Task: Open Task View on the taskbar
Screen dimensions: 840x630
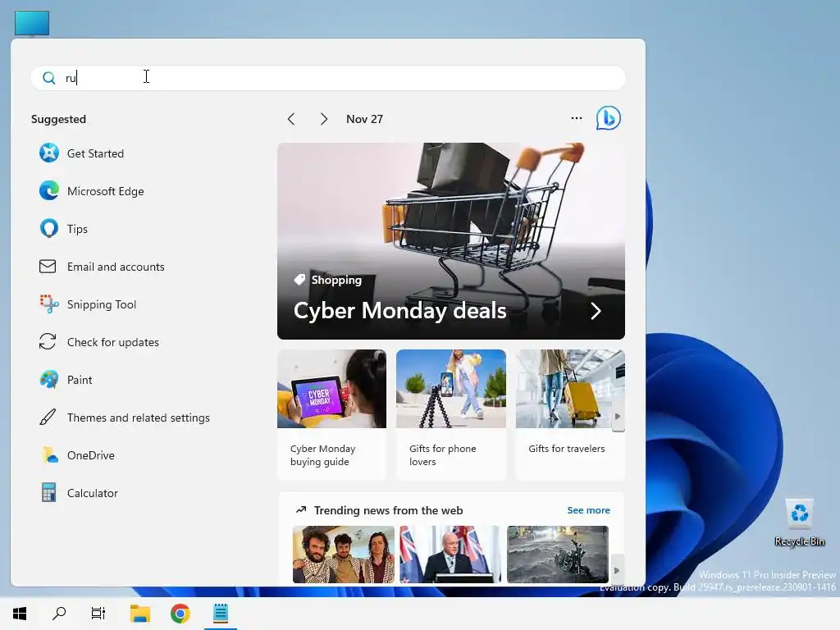Action: (98, 613)
